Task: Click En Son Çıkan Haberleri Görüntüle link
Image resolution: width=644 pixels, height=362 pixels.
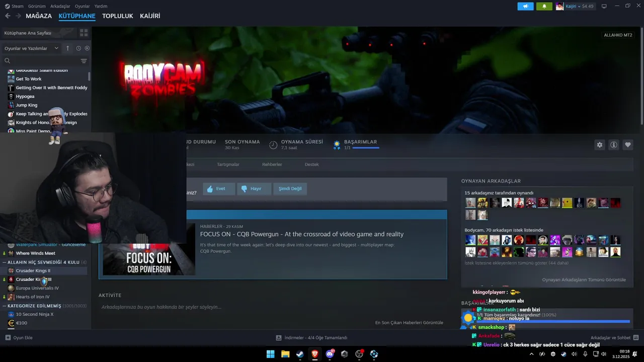Action: tap(409, 323)
